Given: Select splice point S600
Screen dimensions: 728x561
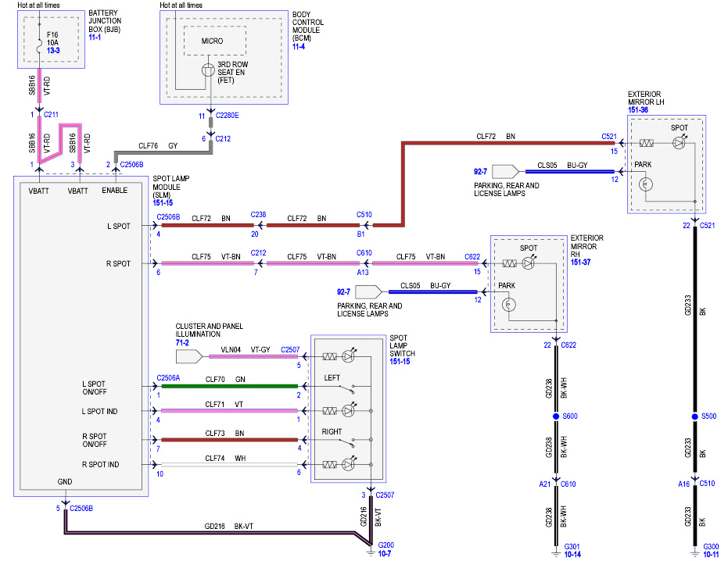Looking at the screenshot, I should pyautogui.click(x=556, y=416).
